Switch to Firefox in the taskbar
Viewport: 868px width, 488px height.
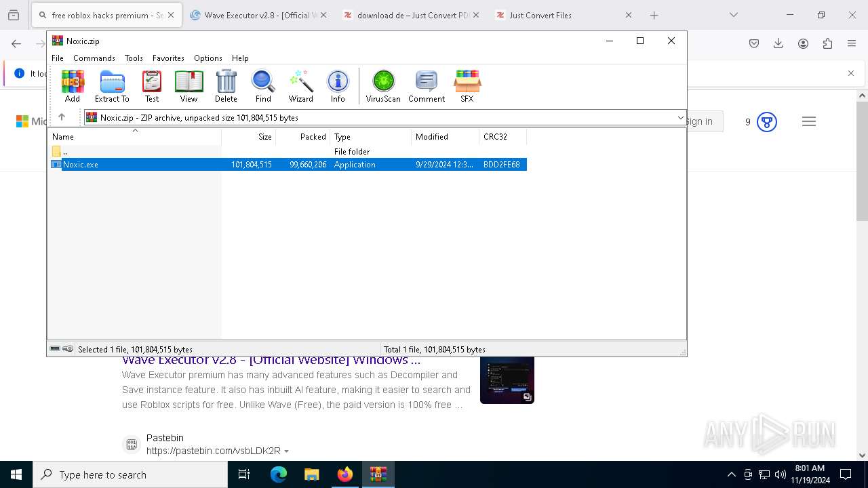point(345,474)
